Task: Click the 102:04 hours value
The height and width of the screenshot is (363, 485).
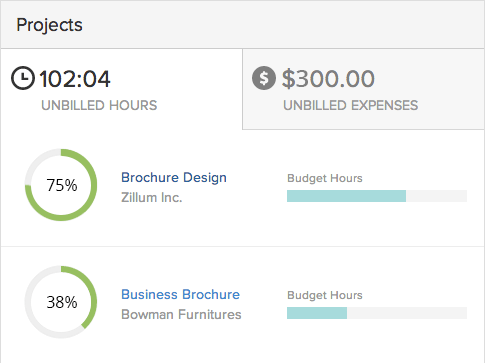Action: coord(75,79)
